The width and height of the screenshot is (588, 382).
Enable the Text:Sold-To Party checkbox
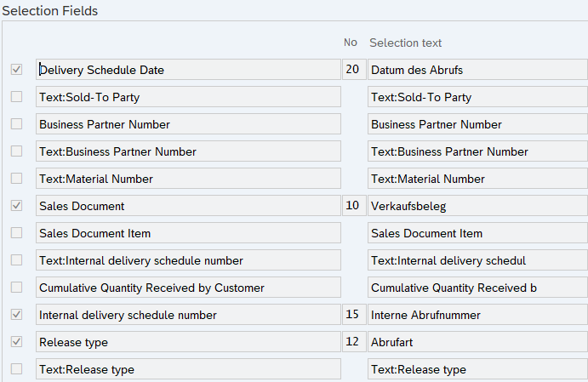coord(16,97)
